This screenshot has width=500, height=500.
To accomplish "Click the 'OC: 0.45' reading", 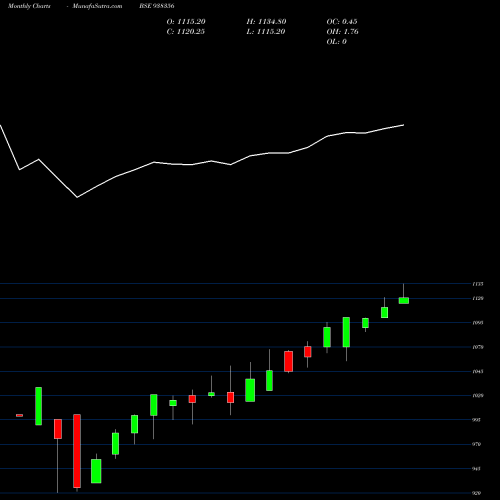I will pyautogui.click(x=342, y=22).
